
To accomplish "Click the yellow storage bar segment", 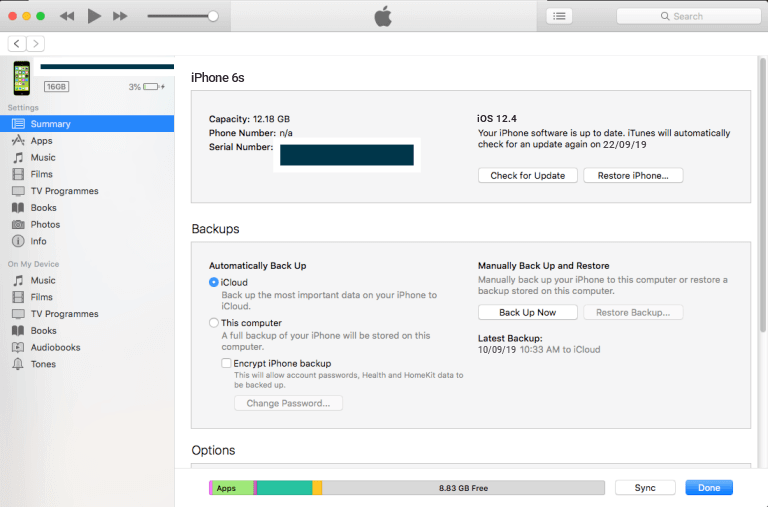I will [317, 488].
